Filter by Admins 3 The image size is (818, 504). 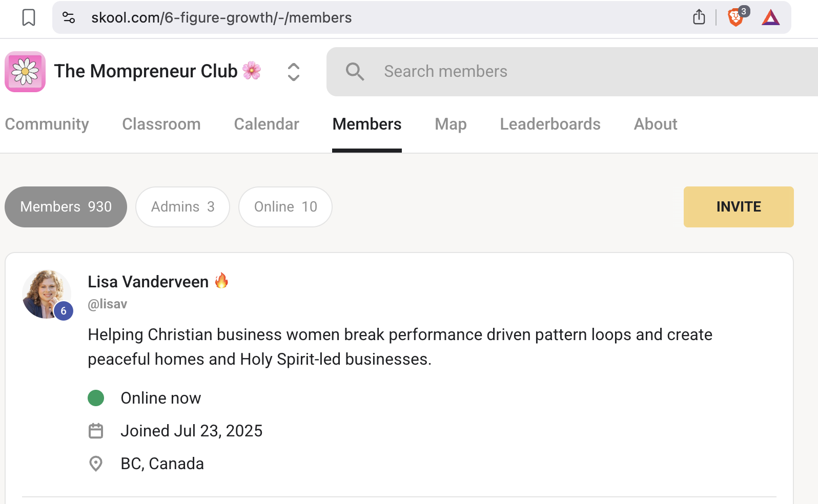click(182, 207)
